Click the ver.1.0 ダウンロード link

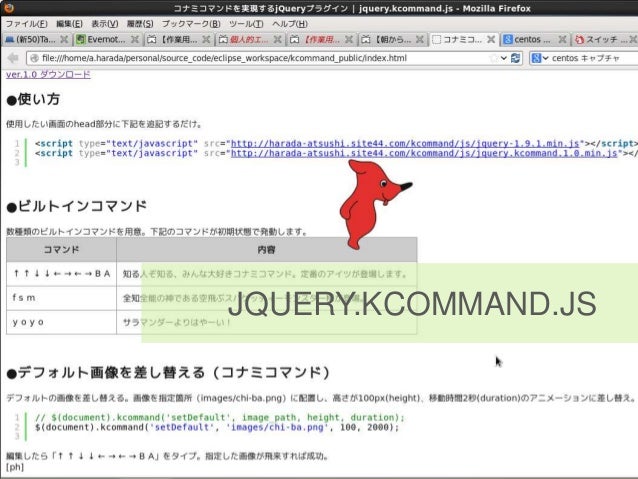tap(48, 74)
